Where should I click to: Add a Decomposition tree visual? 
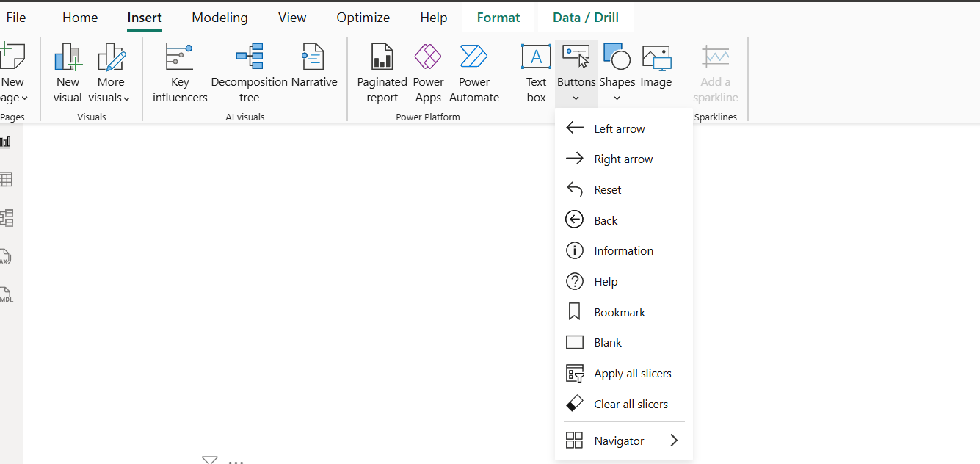[x=249, y=73]
